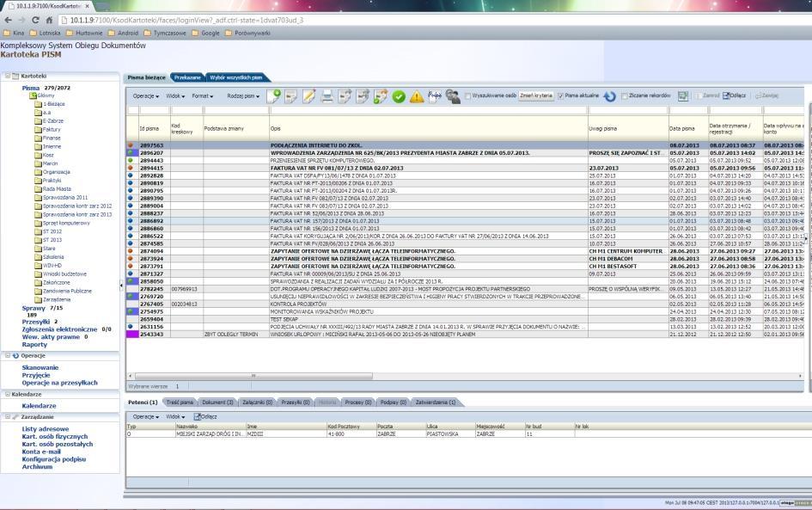Viewport: 812px width, 510px height.
Task: Click the Rada Miasta folder icon
Action: (38, 189)
